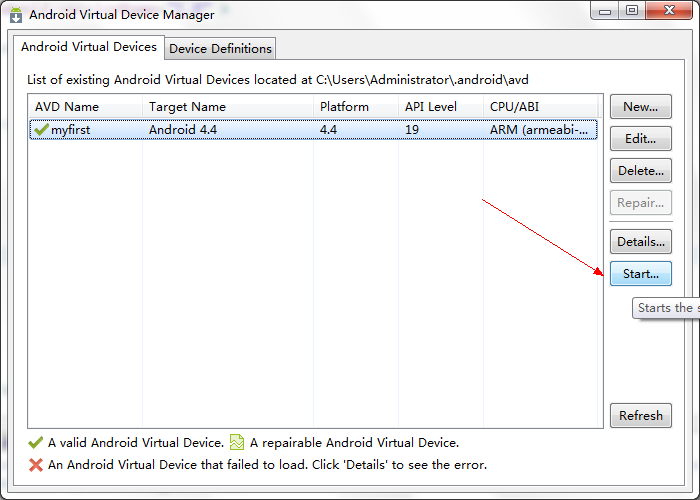The height and width of the screenshot is (500, 700).
Task: Switch to Android Virtual Devices tab
Action: pyautogui.click(x=89, y=47)
